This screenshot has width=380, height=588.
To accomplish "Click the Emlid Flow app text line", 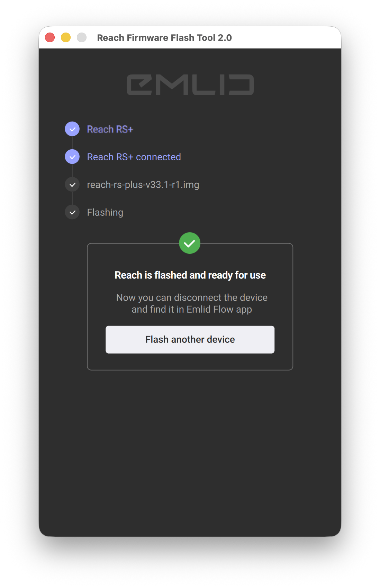I will pos(192,309).
